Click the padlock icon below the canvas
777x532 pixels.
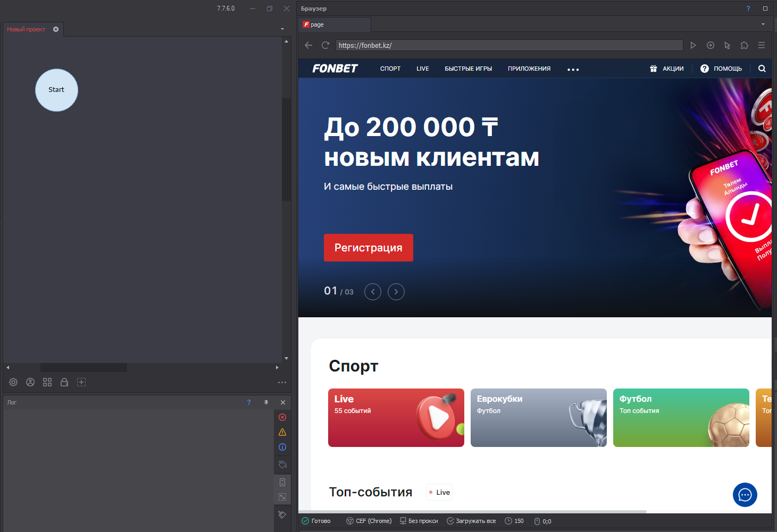point(64,382)
